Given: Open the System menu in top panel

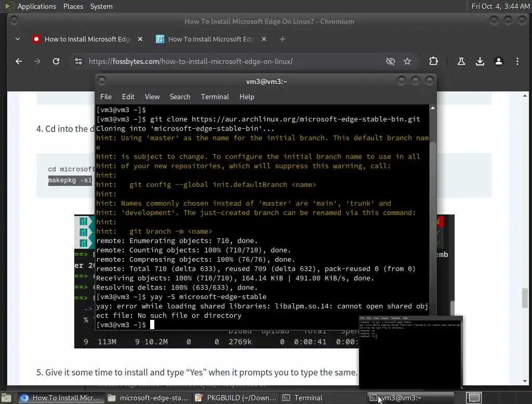Looking at the screenshot, I should (101, 6).
